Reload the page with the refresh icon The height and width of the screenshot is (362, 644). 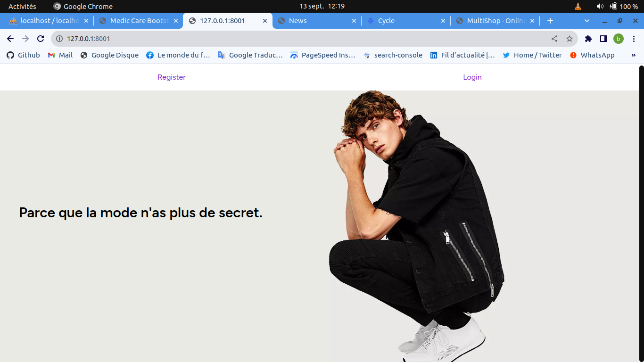click(x=41, y=39)
